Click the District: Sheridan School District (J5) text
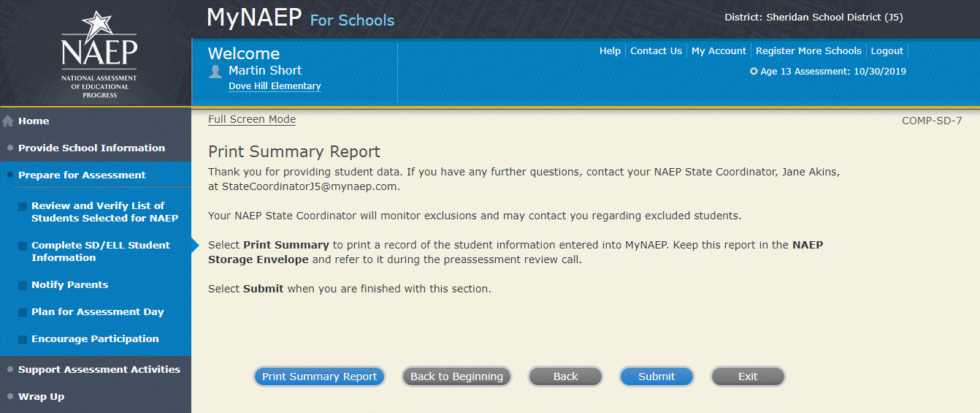The width and height of the screenshot is (980, 413). [814, 18]
